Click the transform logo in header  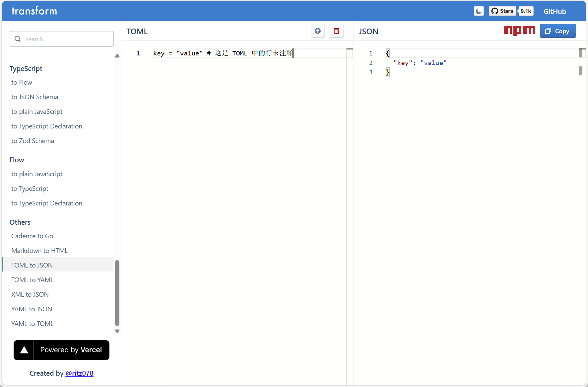(34, 11)
